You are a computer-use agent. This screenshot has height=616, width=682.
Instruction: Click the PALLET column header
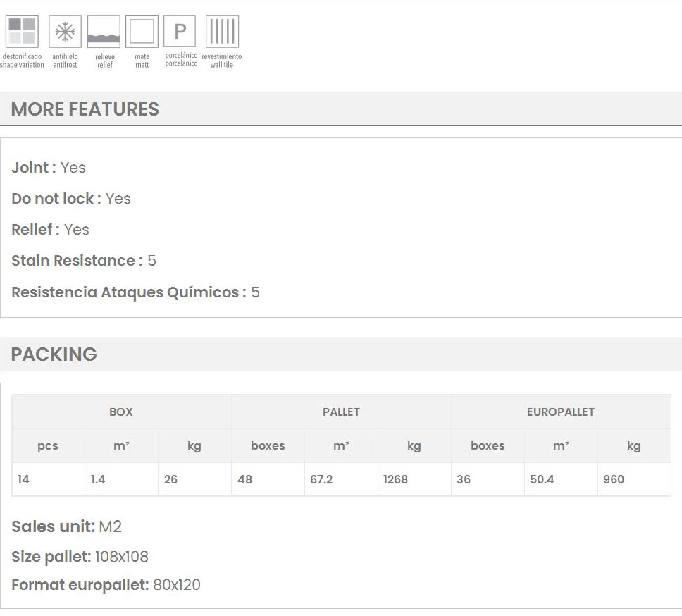[x=341, y=412]
